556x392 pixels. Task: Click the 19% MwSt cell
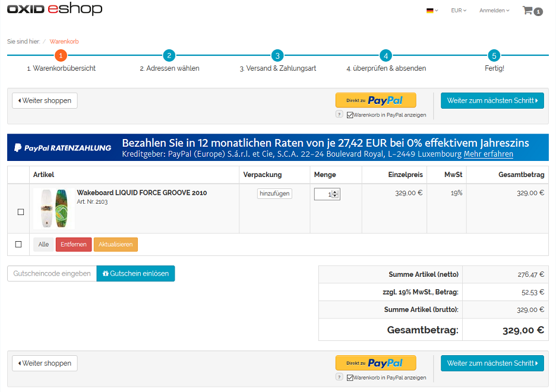456,193
